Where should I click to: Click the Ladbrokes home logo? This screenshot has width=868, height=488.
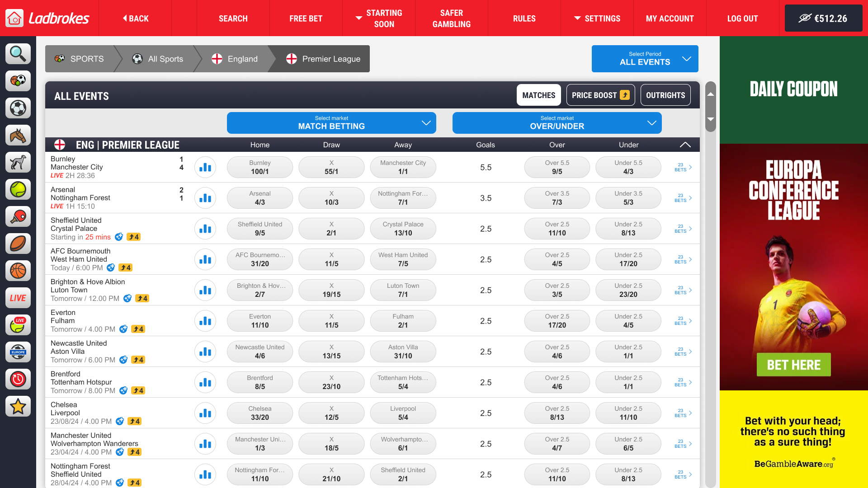point(47,18)
